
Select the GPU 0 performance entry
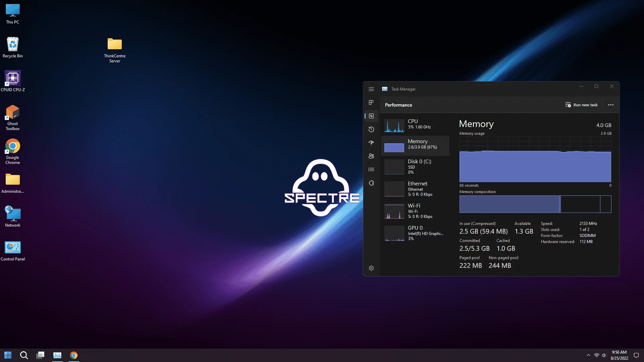(x=415, y=233)
